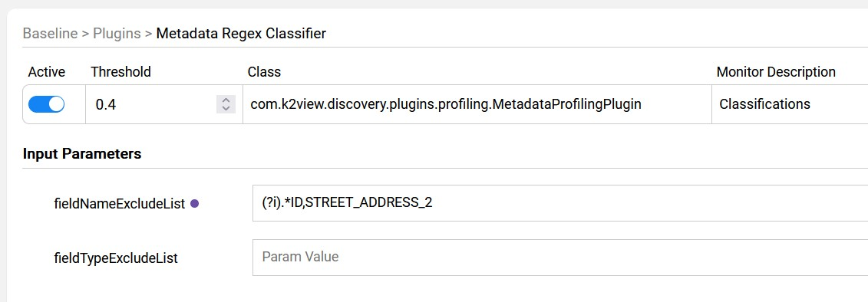The width and height of the screenshot is (868, 302).
Task: Click the Active column header
Action: (x=47, y=72)
